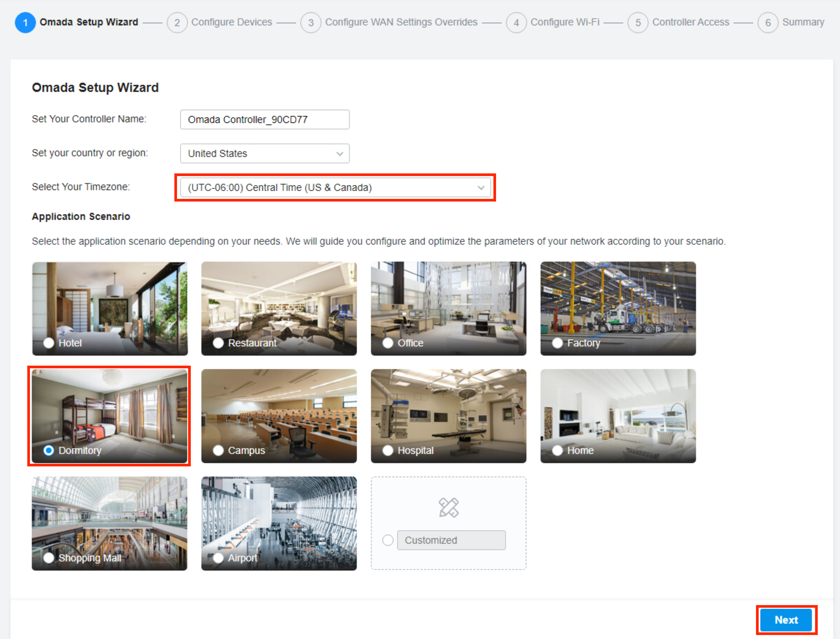This screenshot has height=639, width=840.
Task: Click the customized scenario pencil-ruler icon
Action: [x=449, y=507]
